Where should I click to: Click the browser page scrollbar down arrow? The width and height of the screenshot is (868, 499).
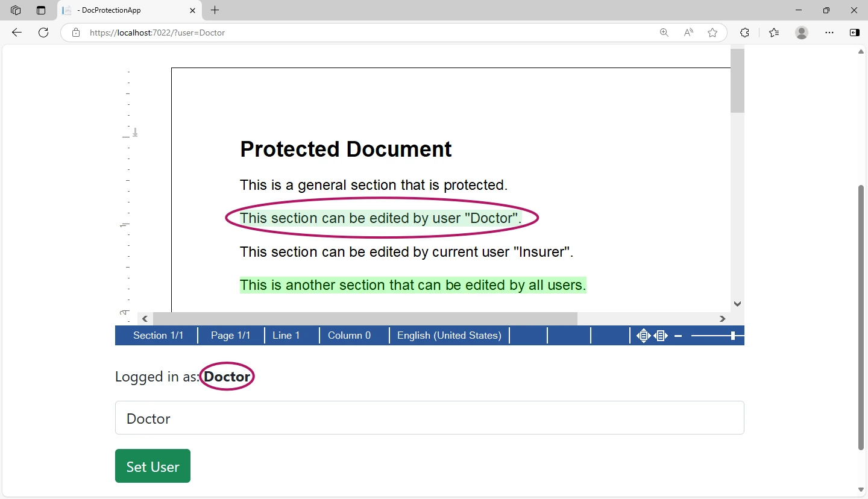861,490
